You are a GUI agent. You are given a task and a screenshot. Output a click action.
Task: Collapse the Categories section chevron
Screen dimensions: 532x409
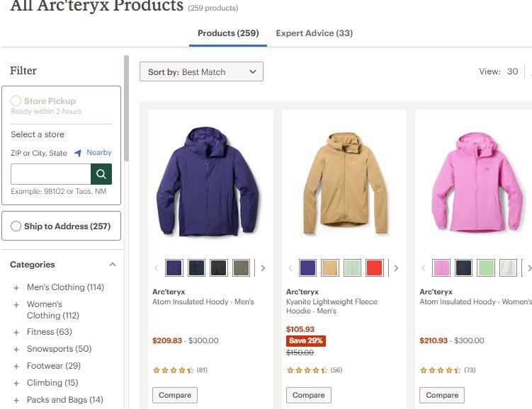coord(113,265)
